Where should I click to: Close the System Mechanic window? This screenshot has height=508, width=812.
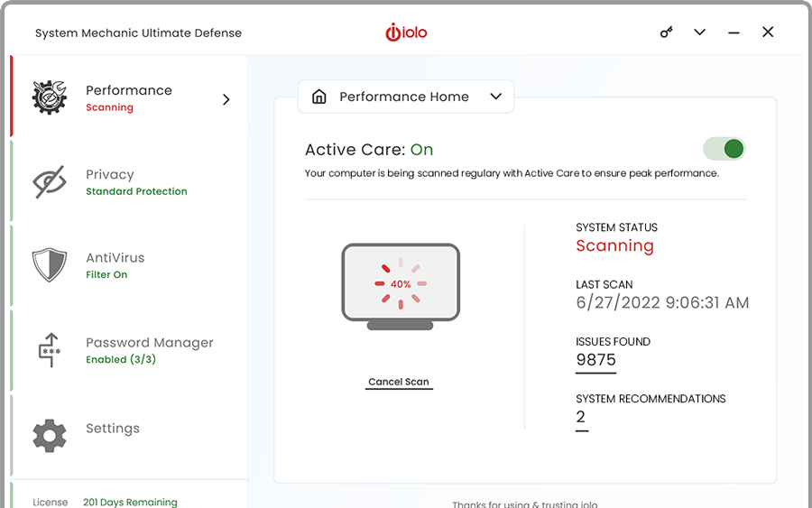(768, 32)
